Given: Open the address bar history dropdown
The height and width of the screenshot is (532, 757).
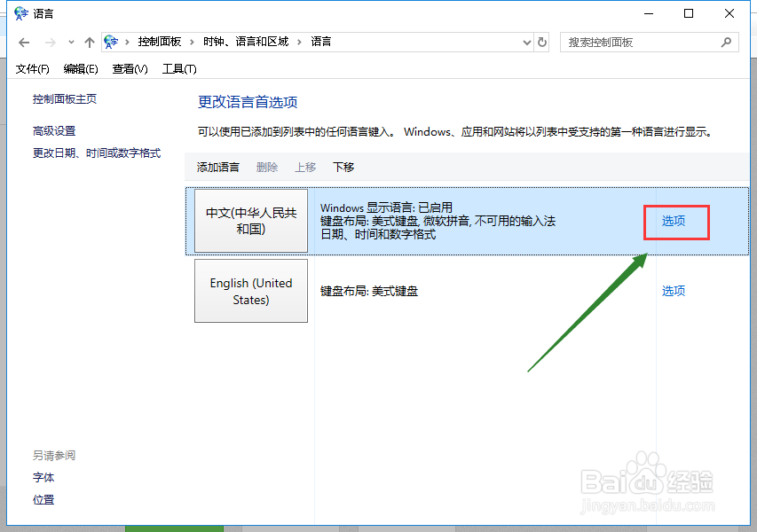Looking at the screenshot, I should tap(527, 42).
